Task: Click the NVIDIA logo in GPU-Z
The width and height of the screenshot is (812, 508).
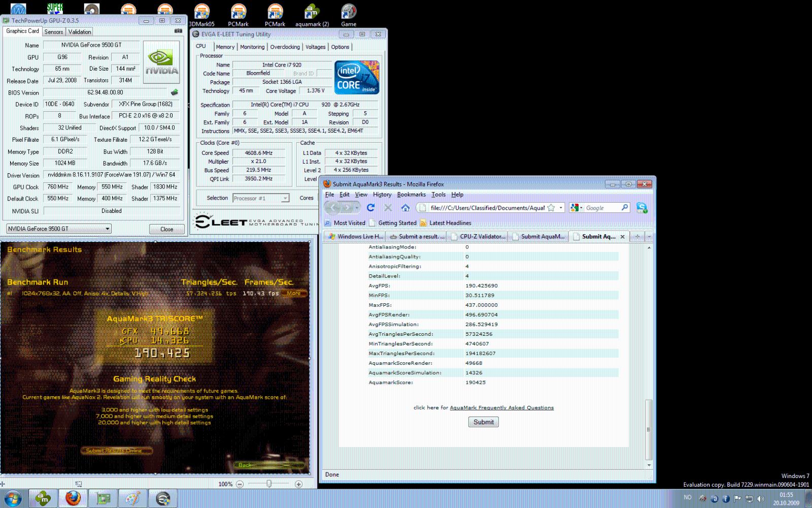Action: tap(161, 62)
